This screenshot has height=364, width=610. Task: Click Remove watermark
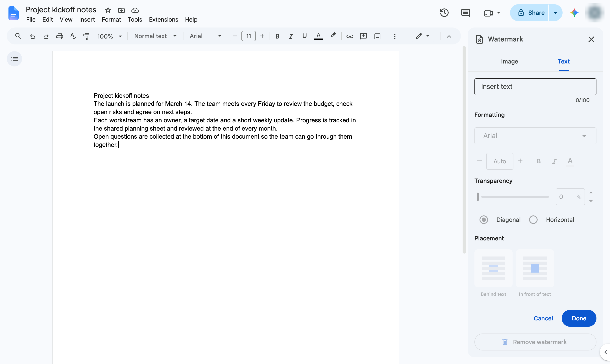[x=535, y=342]
